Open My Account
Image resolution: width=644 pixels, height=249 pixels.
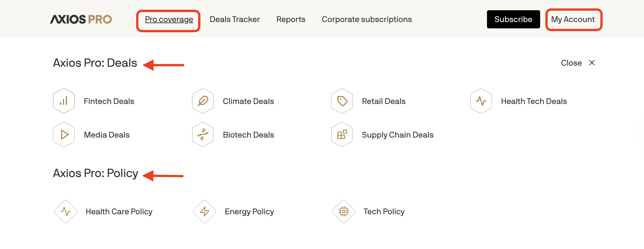(573, 20)
